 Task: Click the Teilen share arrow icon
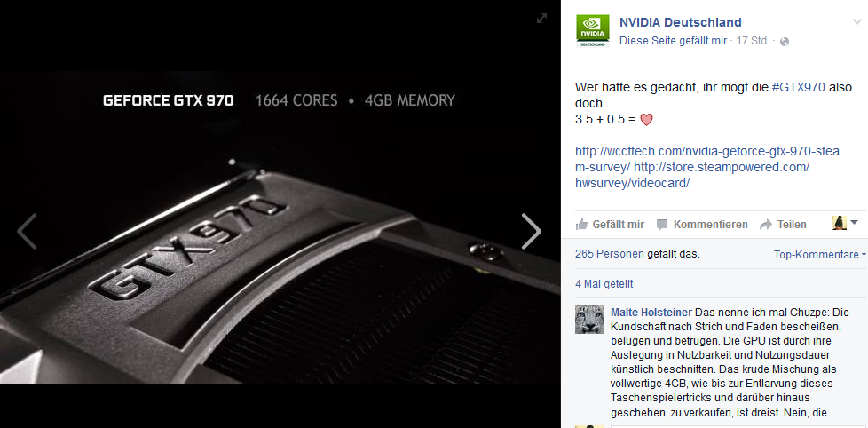766,225
